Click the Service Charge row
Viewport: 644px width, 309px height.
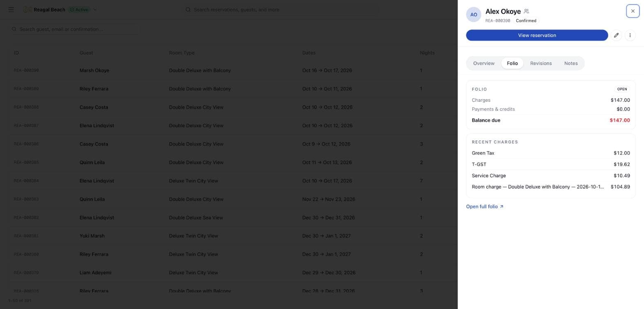551,176
